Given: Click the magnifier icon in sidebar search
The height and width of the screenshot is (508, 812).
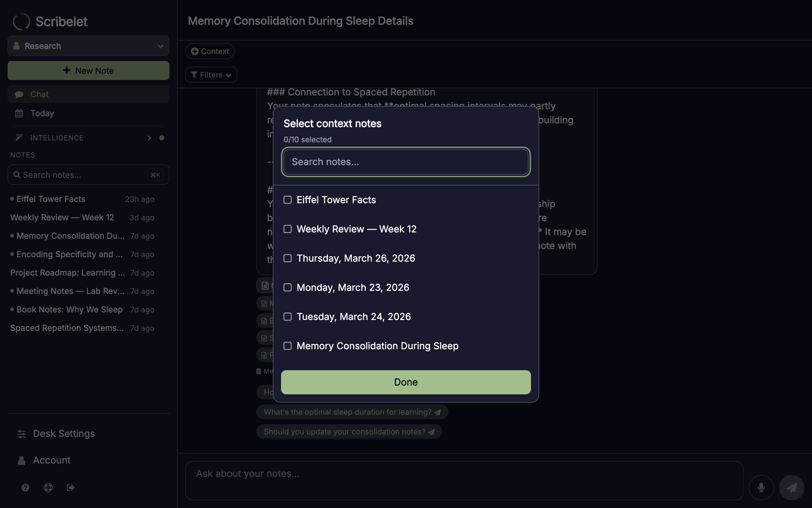Looking at the screenshot, I should tap(17, 175).
